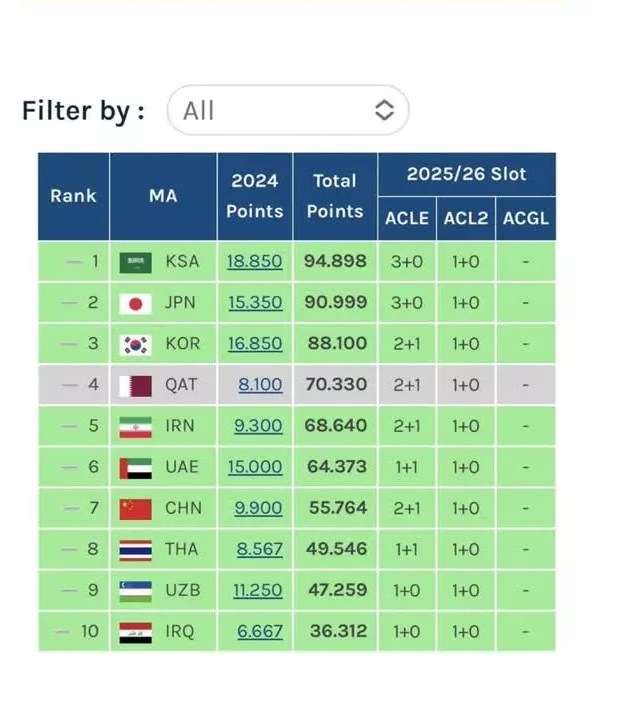Click the South Korea flag icon
The width and height of the screenshot is (636, 704).
pyautogui.click(x=135, y=344)
